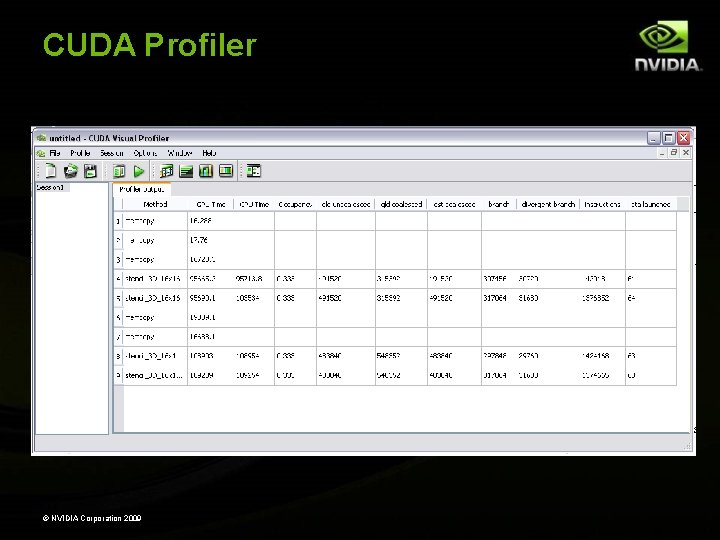Select row header number 5

click(118, 298)
